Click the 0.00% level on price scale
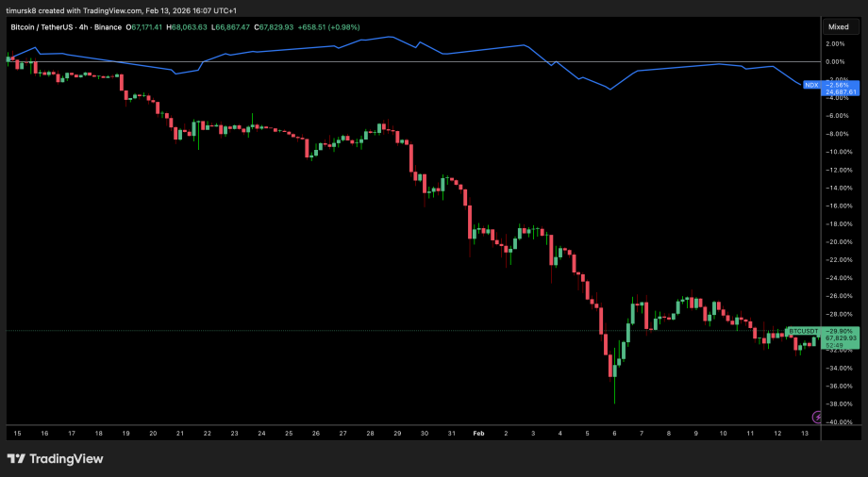The width and height of the screenshot is (868, 477). (837, 61)
